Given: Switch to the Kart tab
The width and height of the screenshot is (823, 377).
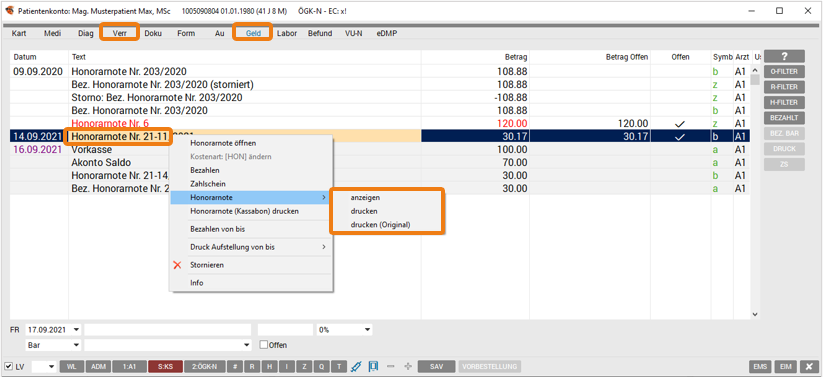Looking at the screenshot, I should 19,33.
